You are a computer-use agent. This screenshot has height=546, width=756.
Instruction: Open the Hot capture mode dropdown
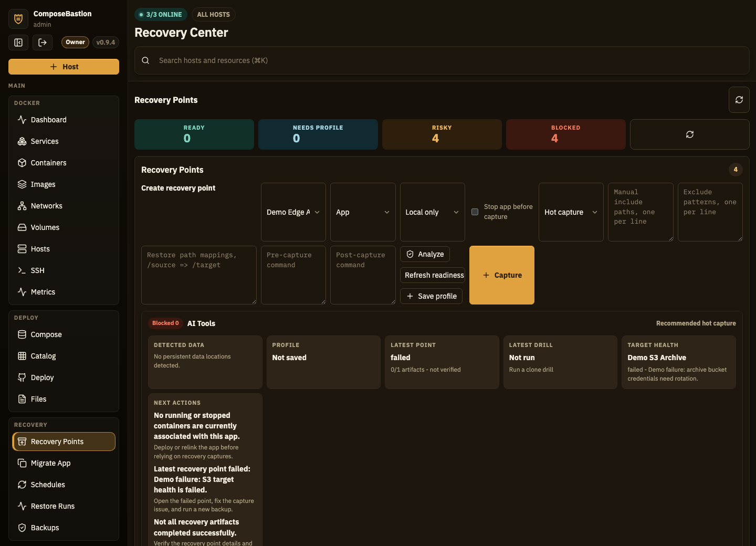[x=571, y=212]
